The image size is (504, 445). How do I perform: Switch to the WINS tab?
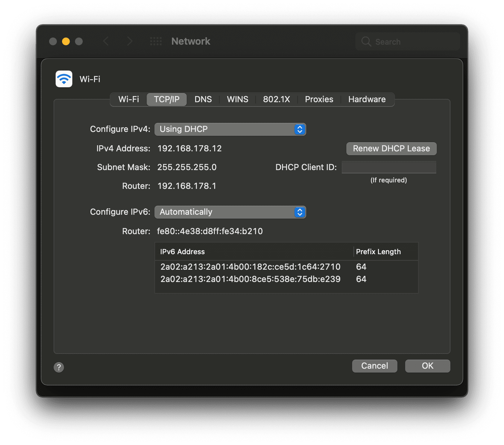(237, 99)
